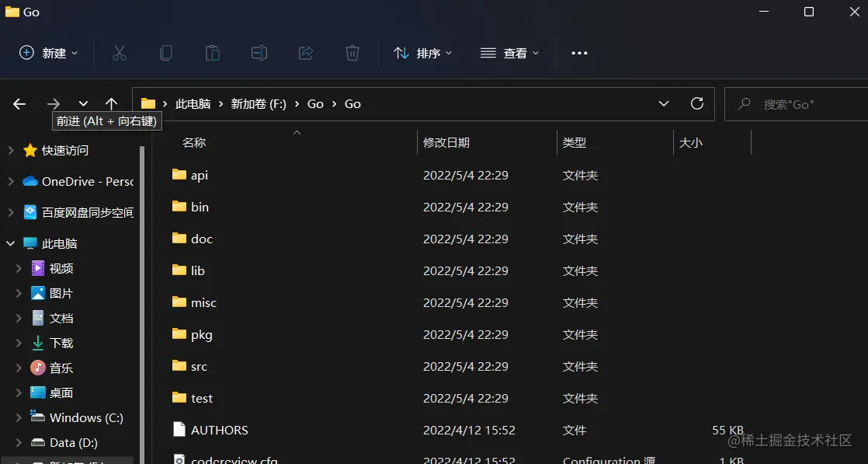Expand the 视频 tree node
868x464 pixels.
click(19, 268)
